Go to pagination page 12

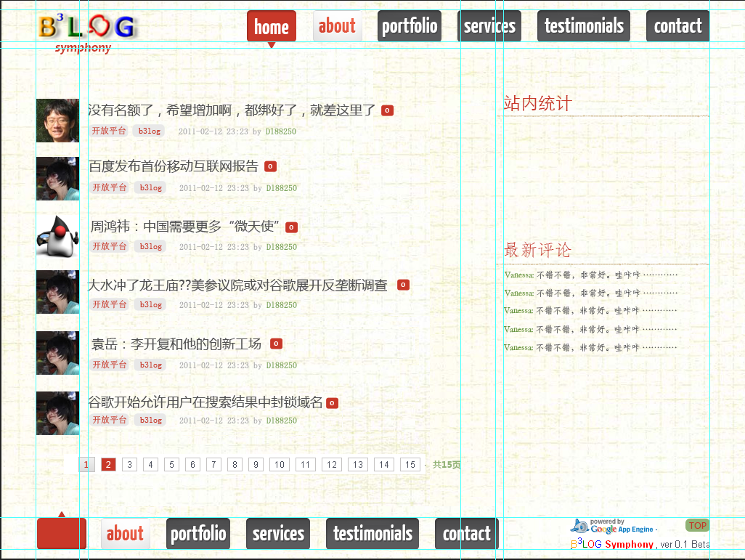pyautogui.click(x=332, y=464)
